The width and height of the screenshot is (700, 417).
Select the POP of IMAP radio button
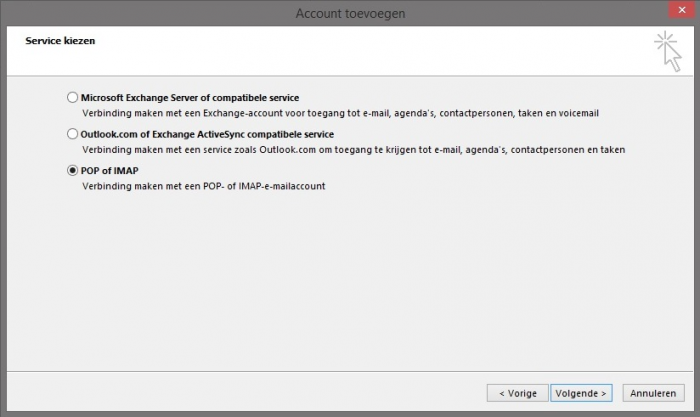point(72,171)
